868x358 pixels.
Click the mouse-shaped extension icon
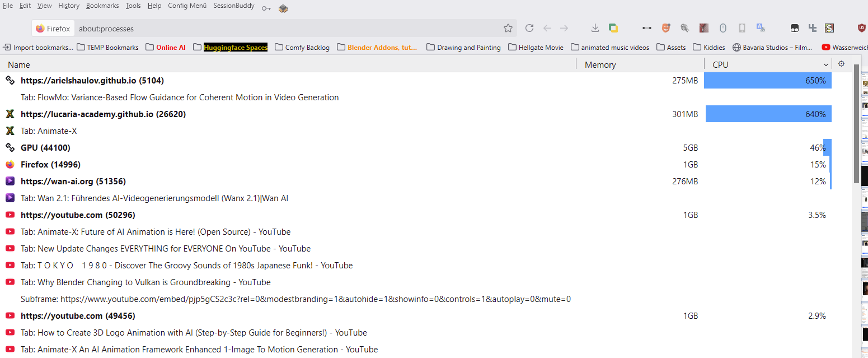(723, 28)
